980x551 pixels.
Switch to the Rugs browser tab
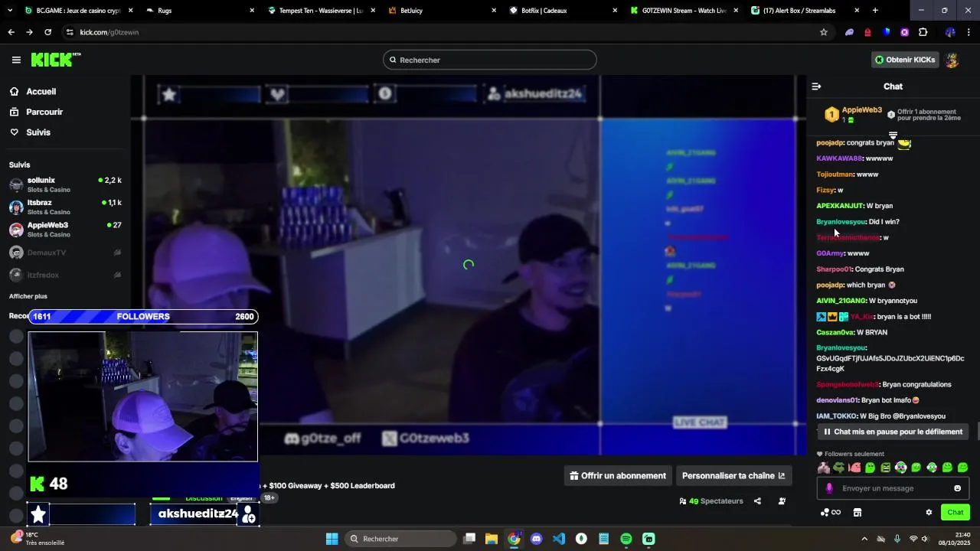pyautogui.click(x=199, y=11)
